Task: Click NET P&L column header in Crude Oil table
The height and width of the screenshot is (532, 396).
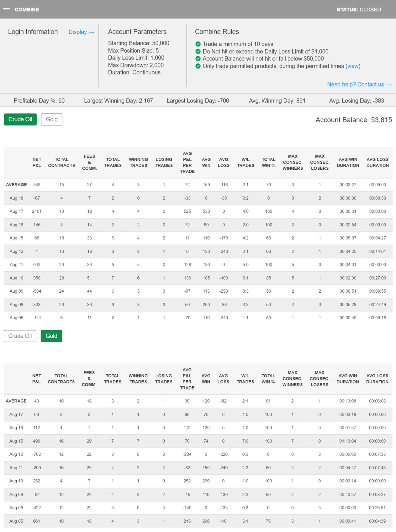Action: tap(37, 162)
